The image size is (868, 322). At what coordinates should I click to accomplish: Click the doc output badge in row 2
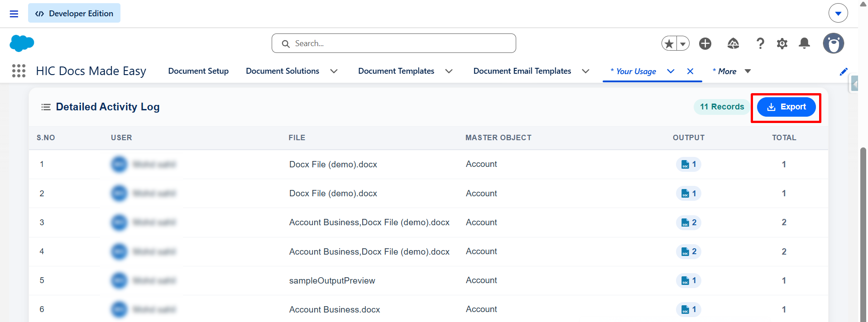coord(689,194)
